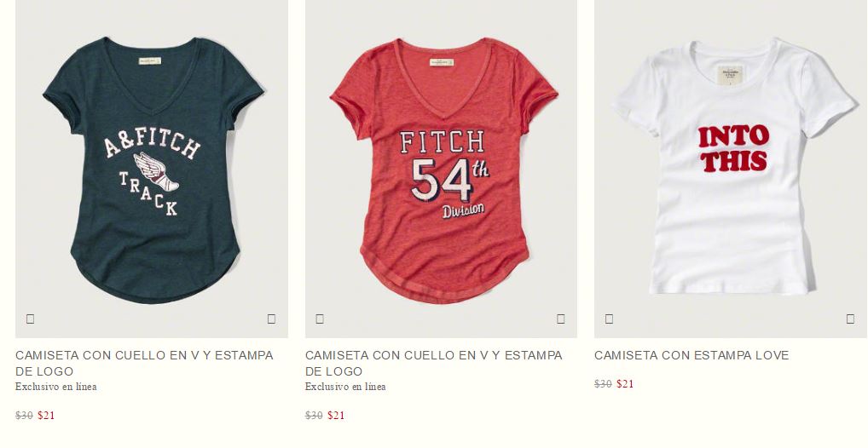Viewport: 868px width, 448px height.
Task: Open the Camiseta con Estampa Love title
Action: (692, 356)
